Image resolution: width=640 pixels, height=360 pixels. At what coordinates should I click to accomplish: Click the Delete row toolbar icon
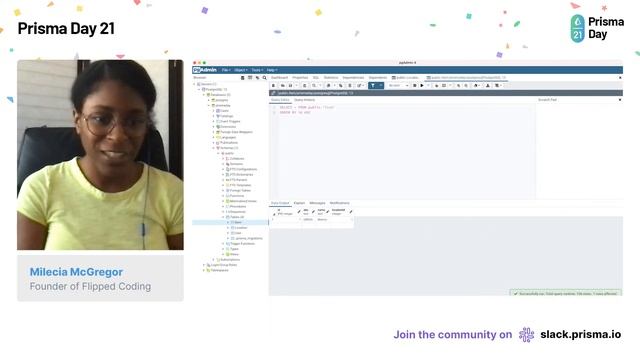(350, 85)
